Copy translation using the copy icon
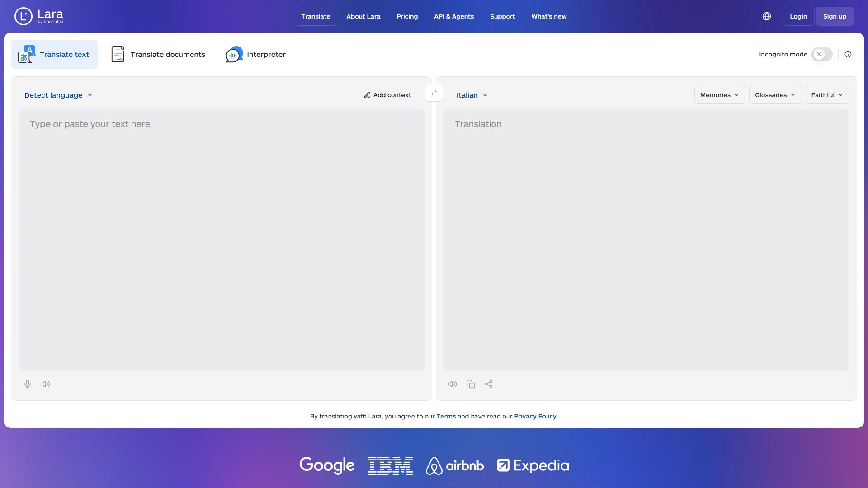Image resolution: width=868 pixels, height=488 pixels. coord(471,384)
